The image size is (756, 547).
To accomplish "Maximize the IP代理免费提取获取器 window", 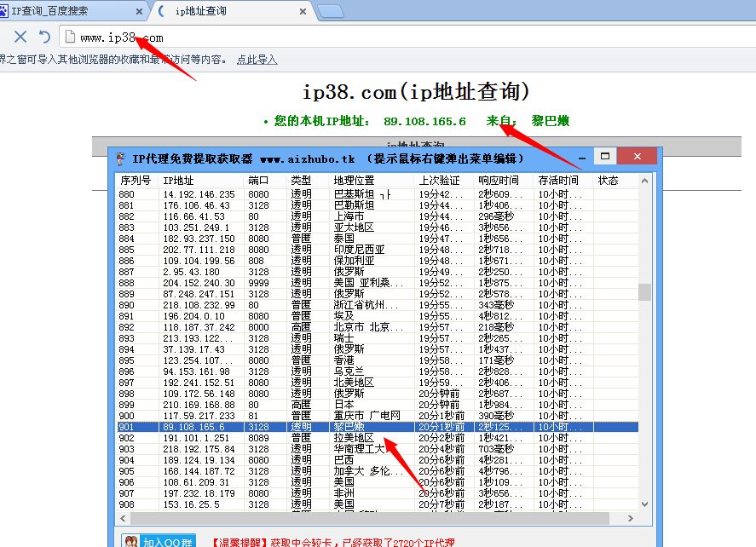I will 605,158.
